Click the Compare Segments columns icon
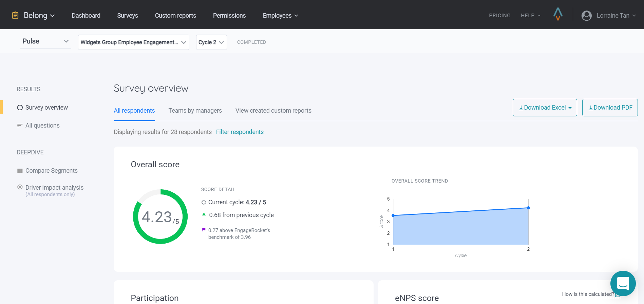The width and height of the screenshot is (644, 304). pos(20,171)
